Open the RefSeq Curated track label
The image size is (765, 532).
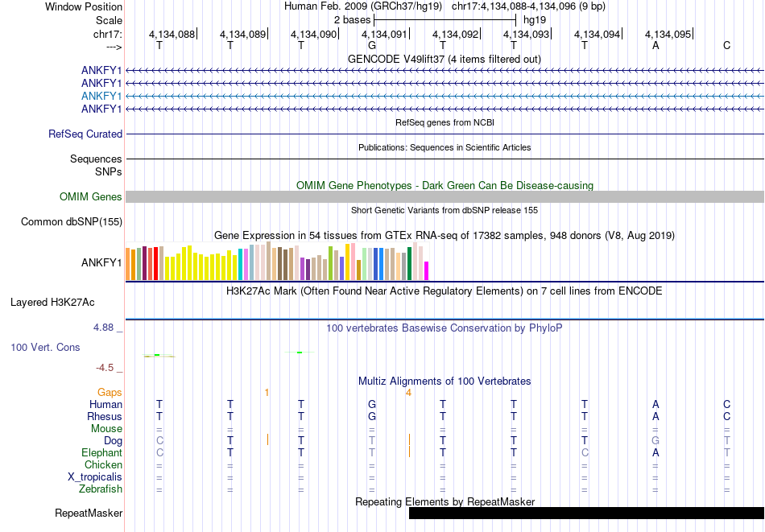pos(85,134)
